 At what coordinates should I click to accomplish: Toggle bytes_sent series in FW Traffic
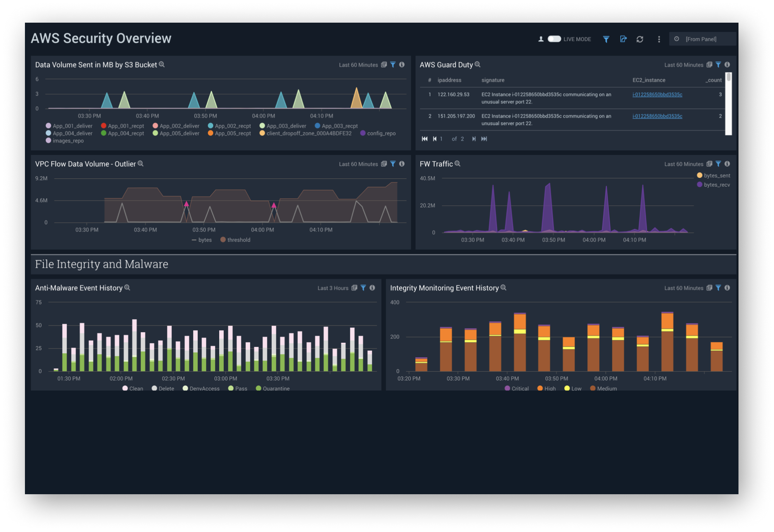click(x=714, y=175)
